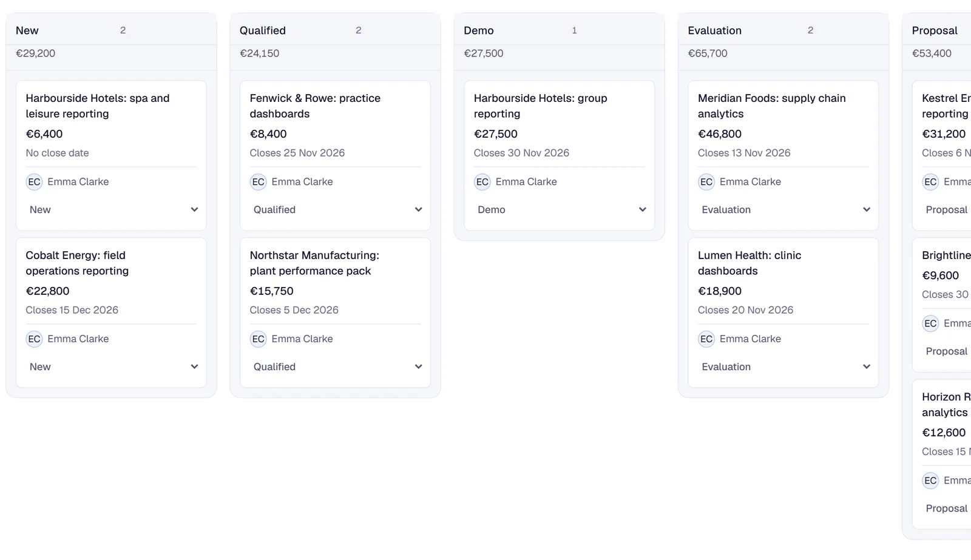Open the stage dropdown on the spa and leisure reporting card
Image resolution: width=971 pixels, height=560 pixels.
112,210
